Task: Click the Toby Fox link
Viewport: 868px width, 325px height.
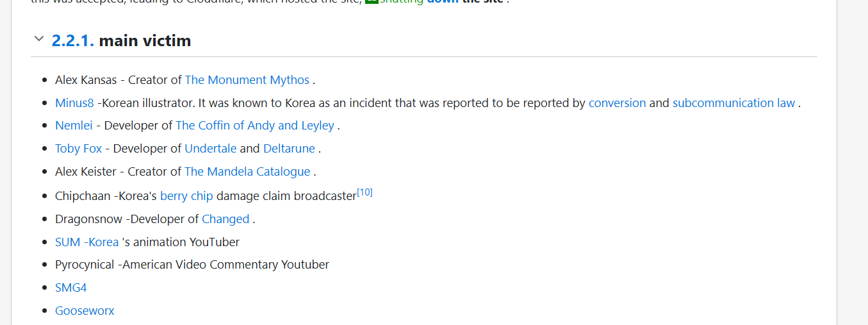Action: coord(78,149)
